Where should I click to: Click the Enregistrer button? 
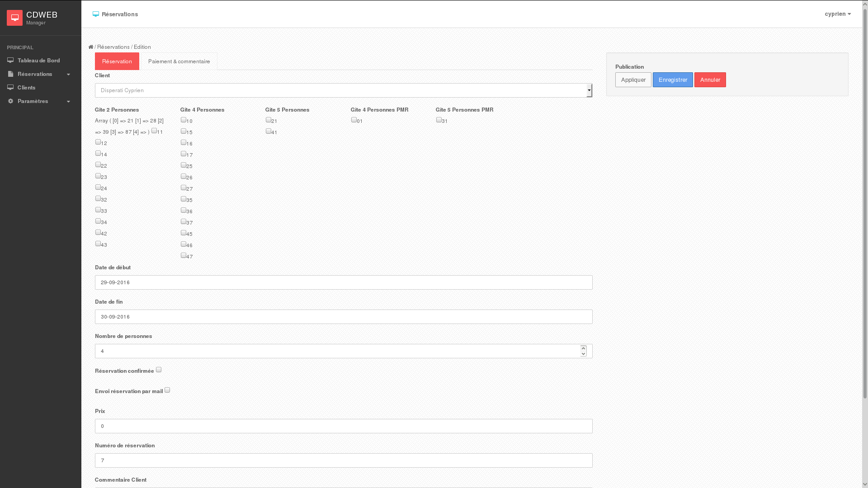[673, 80]
